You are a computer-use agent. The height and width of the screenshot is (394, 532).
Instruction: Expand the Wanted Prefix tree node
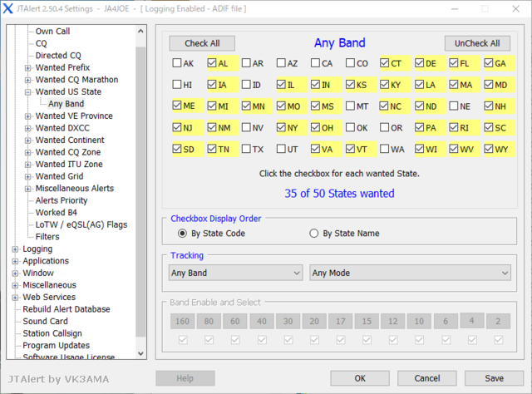click(x=27, y=68)
